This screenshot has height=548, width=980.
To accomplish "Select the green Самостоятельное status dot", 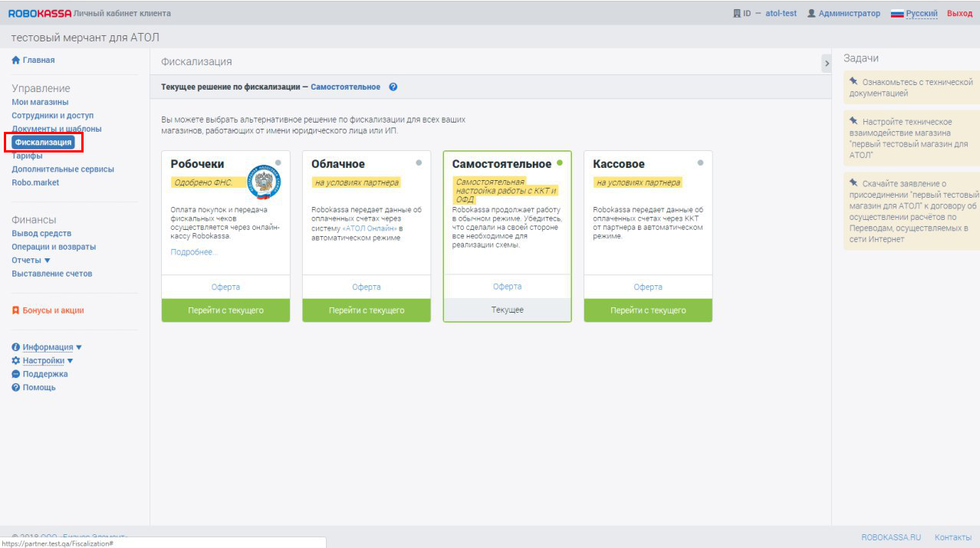I will point(560,162).
